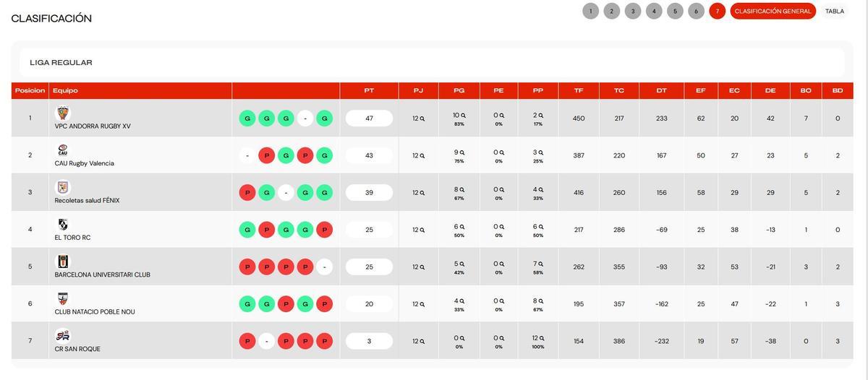Sort by the PJ column header
The image size is (868, 380).
pyautogui.click(x=419, y=91)
